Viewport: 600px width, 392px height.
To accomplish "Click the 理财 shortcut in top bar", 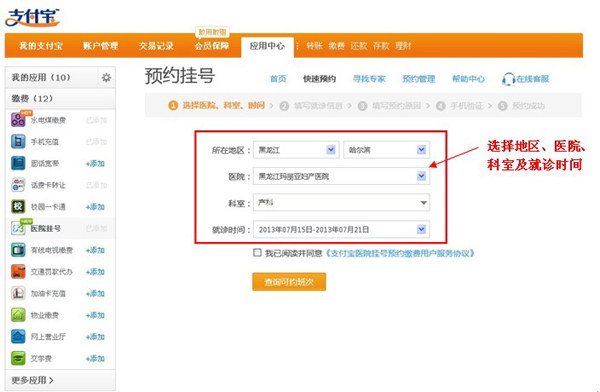I will click(403, 46).
